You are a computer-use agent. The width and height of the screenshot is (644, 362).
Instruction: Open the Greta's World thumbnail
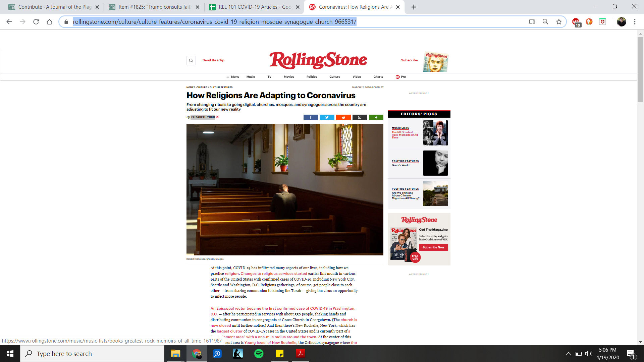click(435, 163)
